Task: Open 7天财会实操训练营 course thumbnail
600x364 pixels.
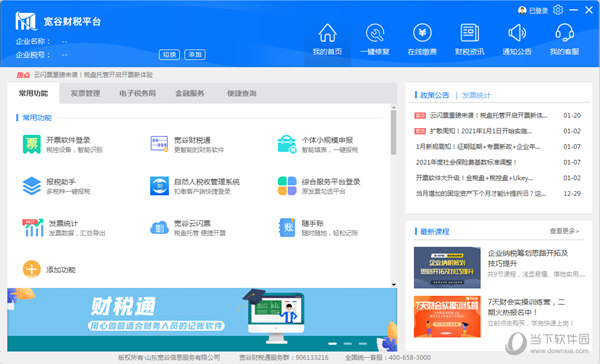Action: click(447, 316)
